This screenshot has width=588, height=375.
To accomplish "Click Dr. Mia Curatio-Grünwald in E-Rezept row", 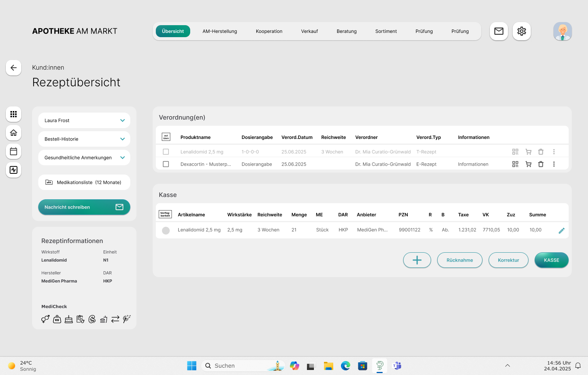I will click(x=383, y=164).
